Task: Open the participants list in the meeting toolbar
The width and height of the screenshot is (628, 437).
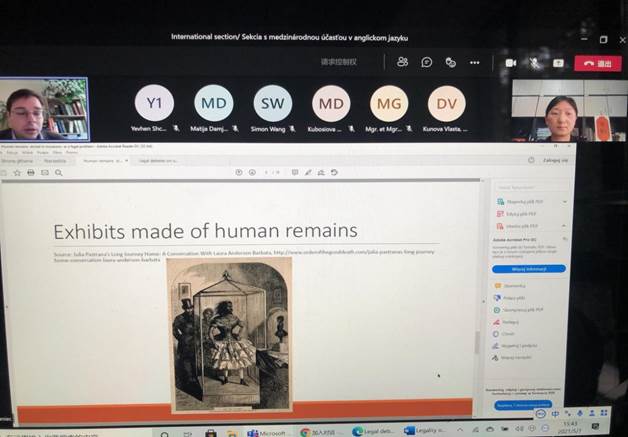Action: [x=402, y=62]
